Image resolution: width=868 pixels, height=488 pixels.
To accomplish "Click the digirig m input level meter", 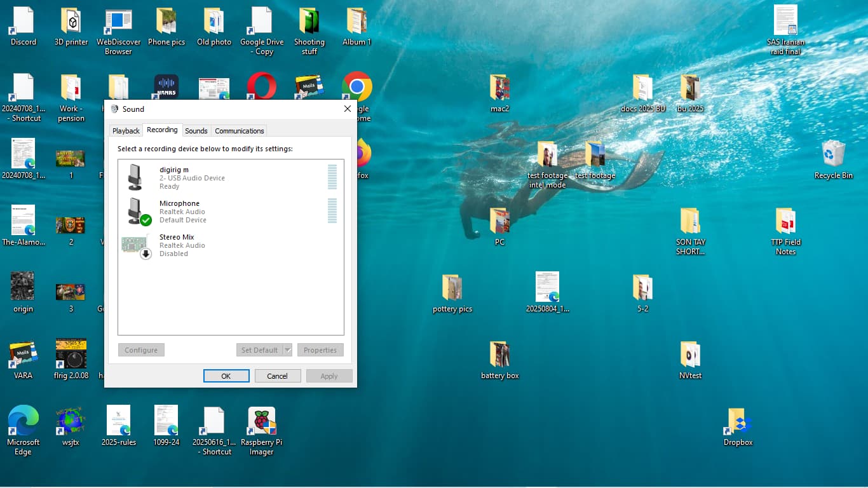I will coord(332,177).
